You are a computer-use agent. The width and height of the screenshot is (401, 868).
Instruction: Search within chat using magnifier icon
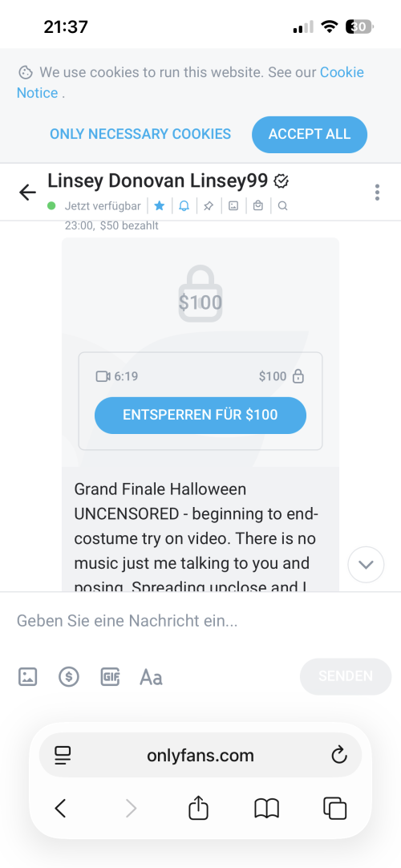pos(282,206)
